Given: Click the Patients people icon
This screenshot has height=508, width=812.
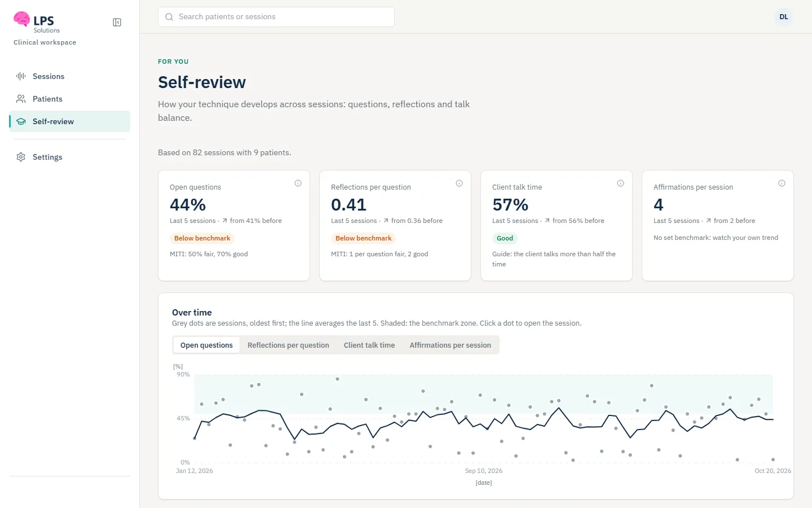Looking at the screenshot, I should coord(21,99).
